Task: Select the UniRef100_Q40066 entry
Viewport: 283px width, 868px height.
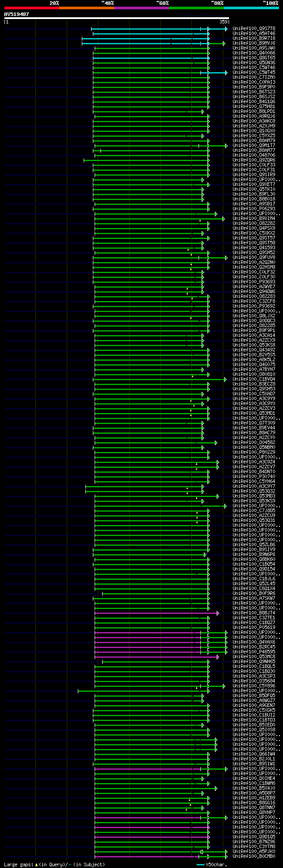Action: pos(254,53)
